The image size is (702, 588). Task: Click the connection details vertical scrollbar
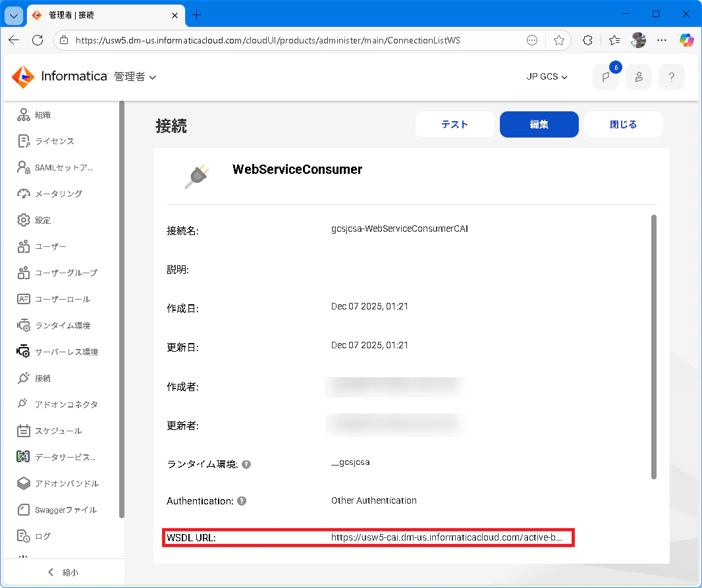tap(654, 347)
